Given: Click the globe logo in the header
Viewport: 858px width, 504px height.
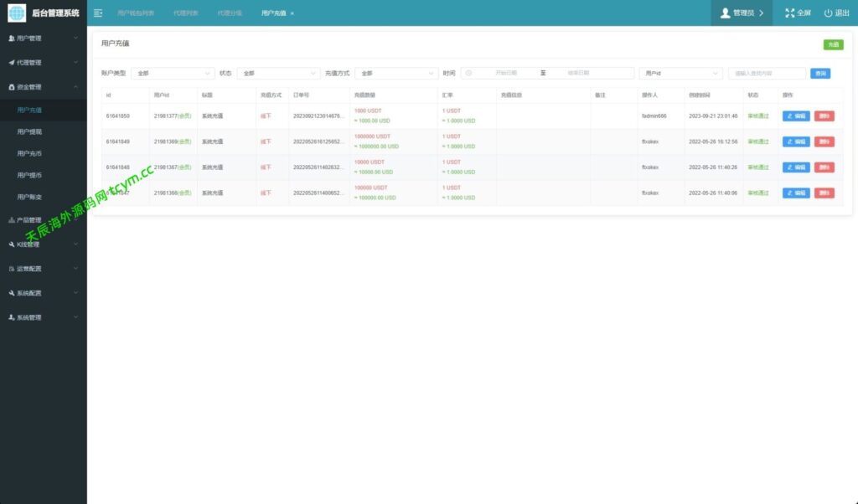Looking at the screenshot, I should (17, 13).
